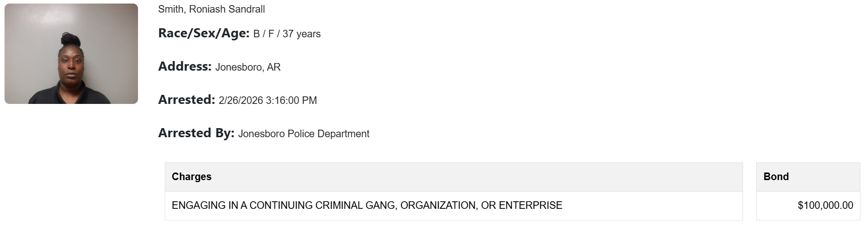Click the arrest date 2/26/2026
The height and width of the screenshot is (227, 868).
click(x=240, y=100)
